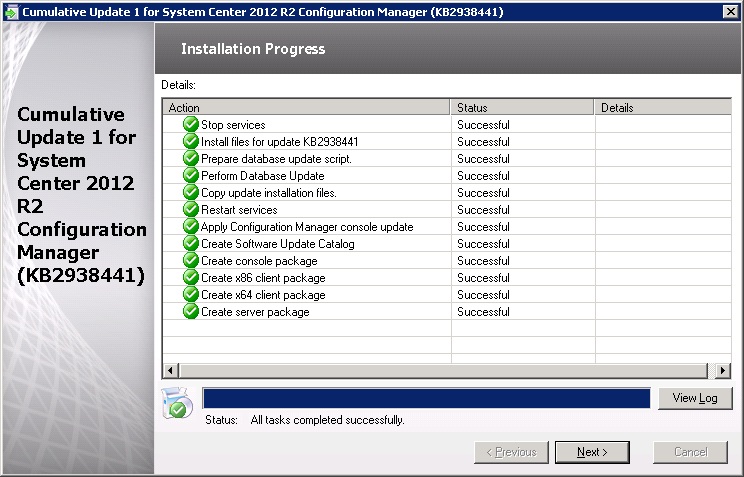Select the Apply Configuration Manager console update row
This screenshot has width=744, height=477.
pos(306,227)
